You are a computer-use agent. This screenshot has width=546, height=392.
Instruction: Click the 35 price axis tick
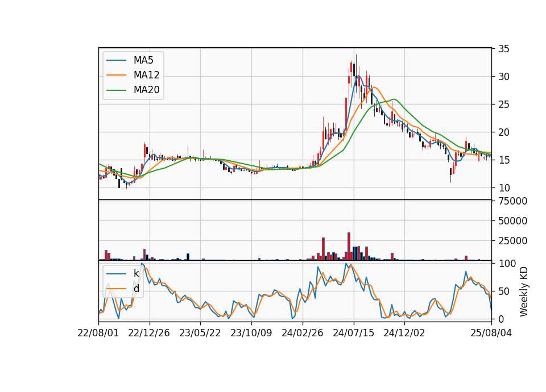pyautogui.click(x=504, y=49)
